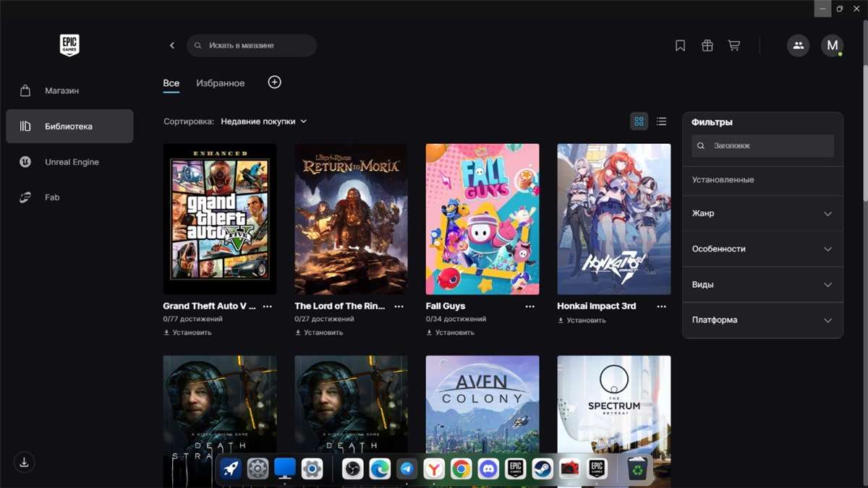The width and height of the screenshot is (868, 488).
Task: Click the Epic Games logo in sidebar
Action: pos(69,45)
